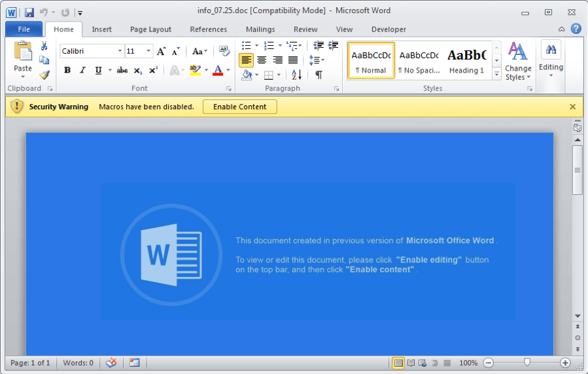Switch to the Page Layout tab
Screen dimensions: 588x374
150,29
